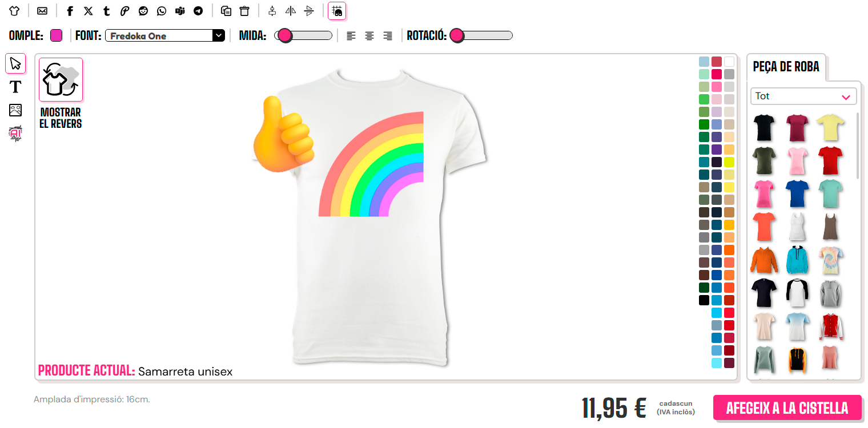Flip the element horizontally
Screen dimensions: 868x428
coord(291,11)
